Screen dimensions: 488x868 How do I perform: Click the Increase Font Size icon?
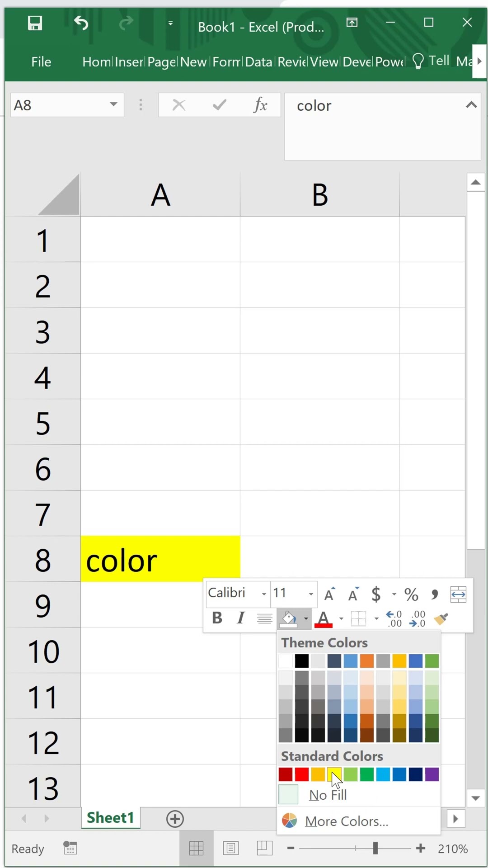point(330,594)
